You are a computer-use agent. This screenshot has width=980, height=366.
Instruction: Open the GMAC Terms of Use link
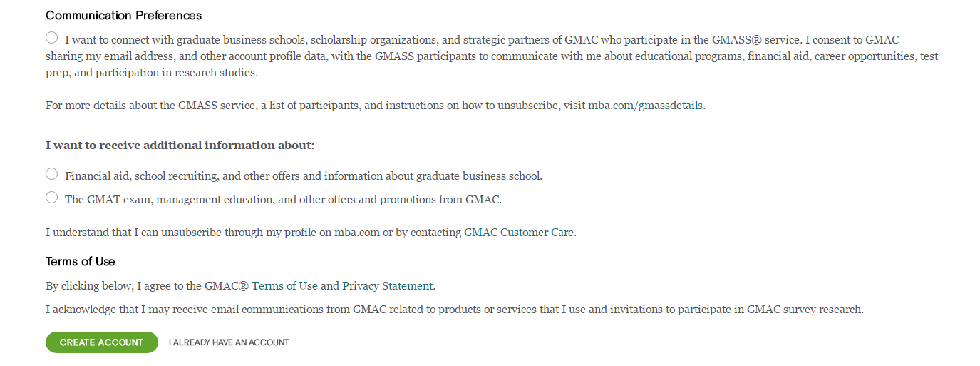click(284, 286)
